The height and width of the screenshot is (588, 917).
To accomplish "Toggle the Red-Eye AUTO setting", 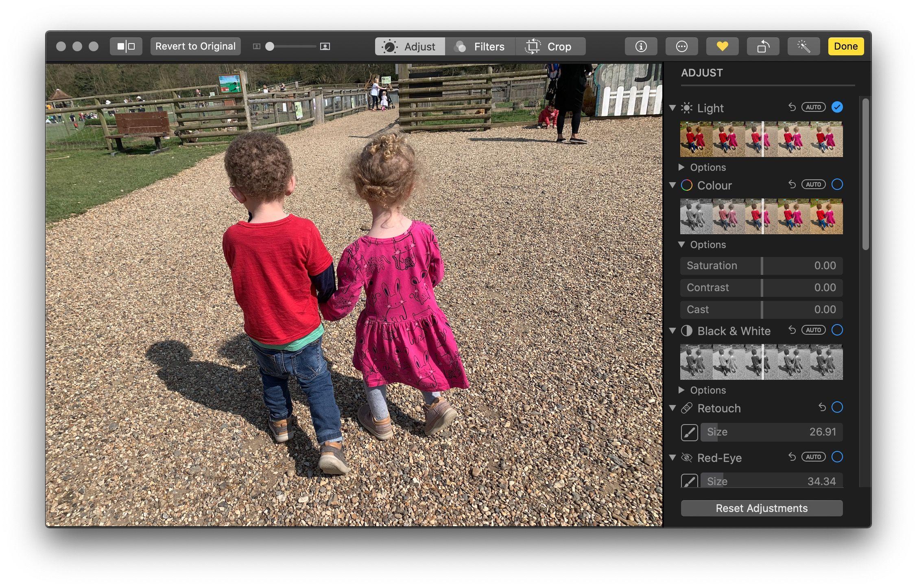I will (x=813, y=457).
